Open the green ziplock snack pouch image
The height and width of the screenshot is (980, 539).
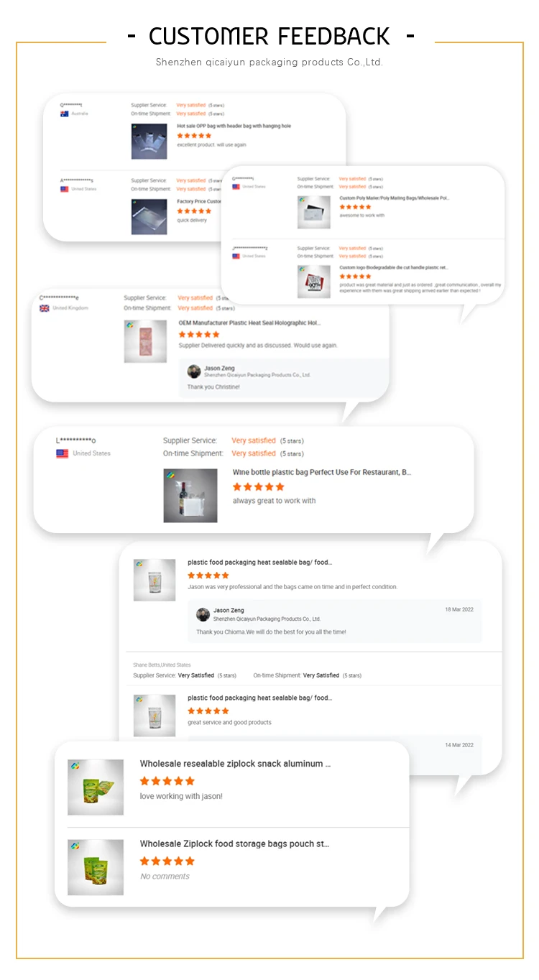[96, 787]
